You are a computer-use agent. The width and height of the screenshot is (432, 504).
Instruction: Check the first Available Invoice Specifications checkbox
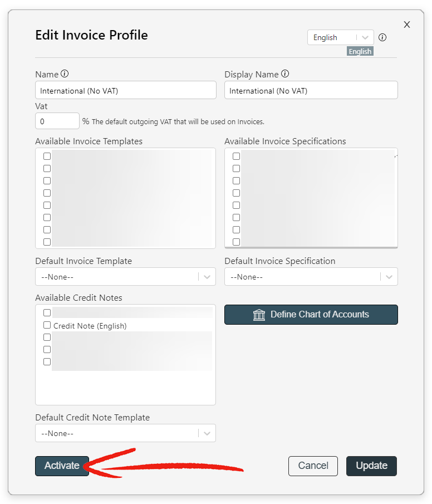point(236,156)
